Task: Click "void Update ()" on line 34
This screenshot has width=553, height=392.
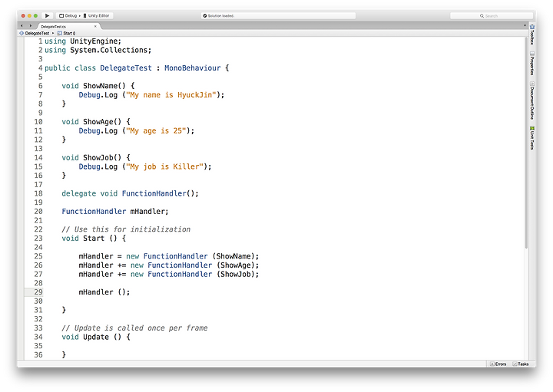Action: pyautogui.click(x=91, y=337)
